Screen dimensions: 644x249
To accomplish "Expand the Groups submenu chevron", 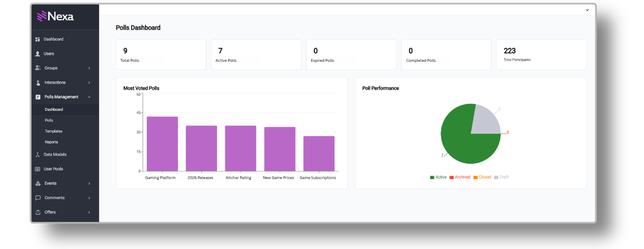I will [x=89, y=68].
